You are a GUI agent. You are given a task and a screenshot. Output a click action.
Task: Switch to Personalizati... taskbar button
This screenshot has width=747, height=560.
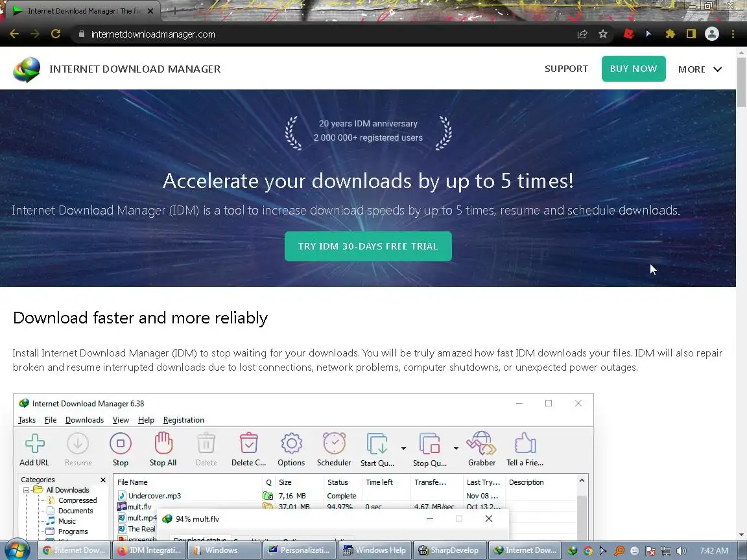tap(299, 550)
